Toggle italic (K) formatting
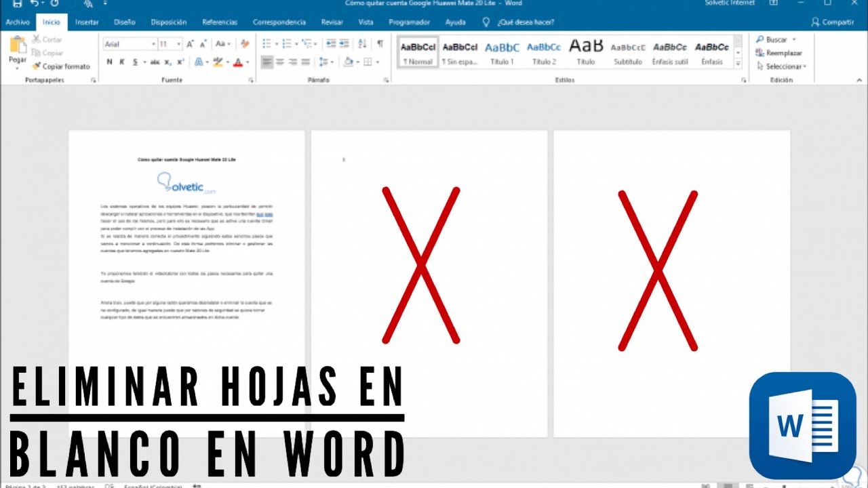The height and width of the screenshot is (488, 868). [122, 62]
